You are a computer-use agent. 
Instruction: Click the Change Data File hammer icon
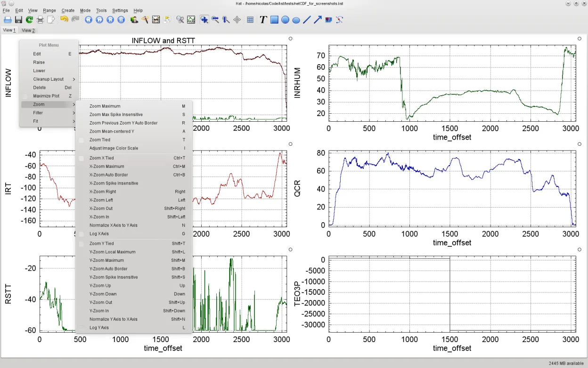tap(145, 20)
